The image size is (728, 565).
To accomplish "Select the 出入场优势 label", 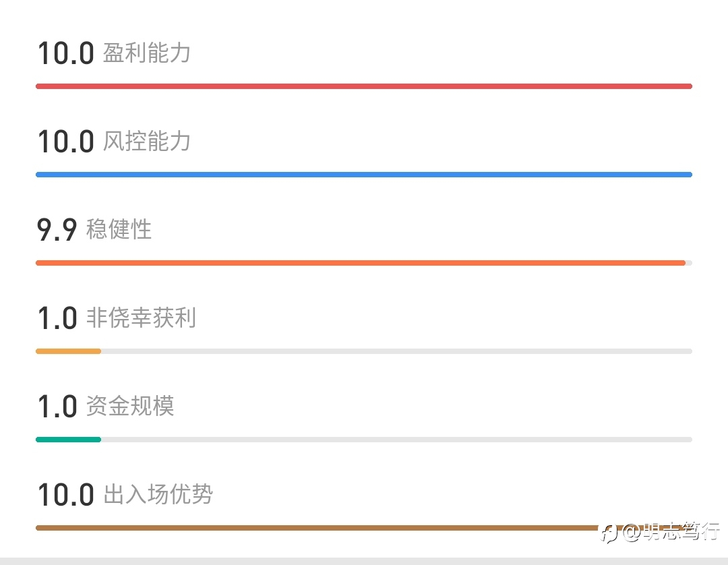I will pos(158,494).
